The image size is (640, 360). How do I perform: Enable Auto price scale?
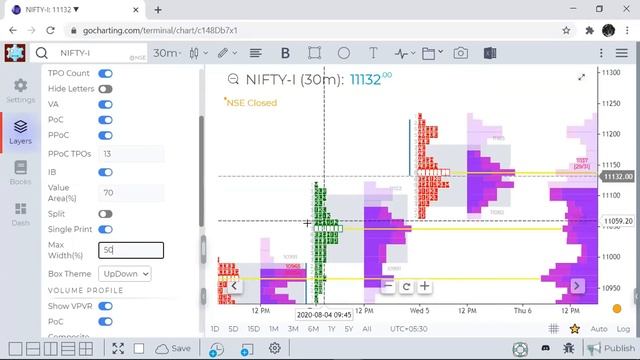click(599, 329)
